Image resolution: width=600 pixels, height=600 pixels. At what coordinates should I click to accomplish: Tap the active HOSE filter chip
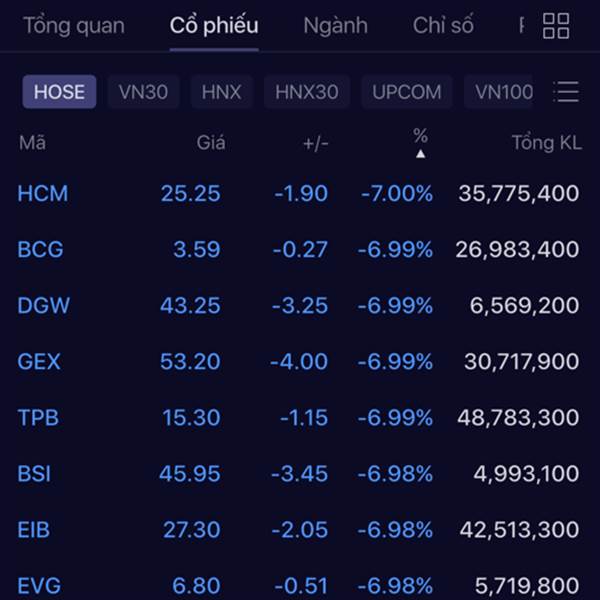click(59, 92)
